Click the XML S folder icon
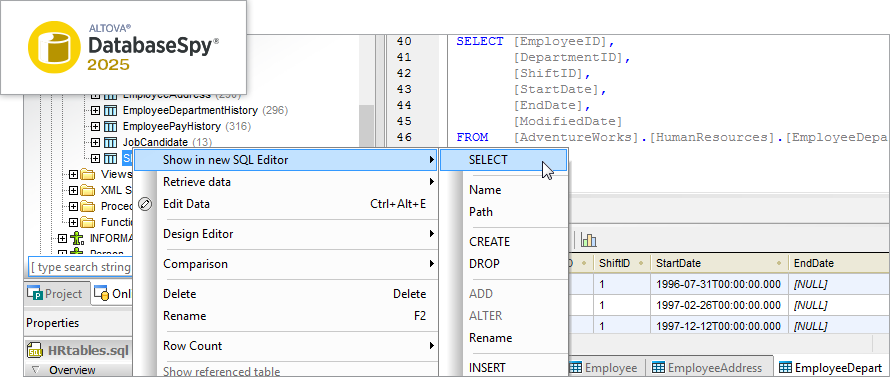Viewport: 890px width, 377px height. point(88,190)
